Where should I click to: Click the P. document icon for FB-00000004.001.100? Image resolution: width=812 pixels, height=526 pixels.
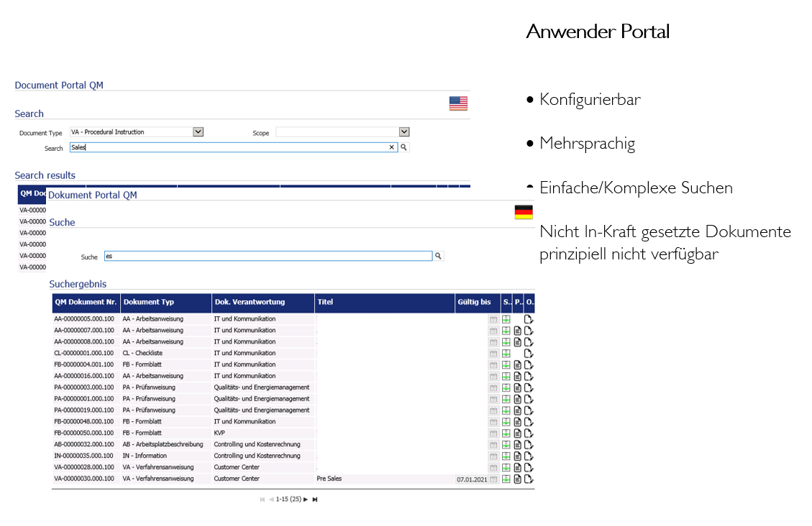pyautogui.click(x=517, y=365)
